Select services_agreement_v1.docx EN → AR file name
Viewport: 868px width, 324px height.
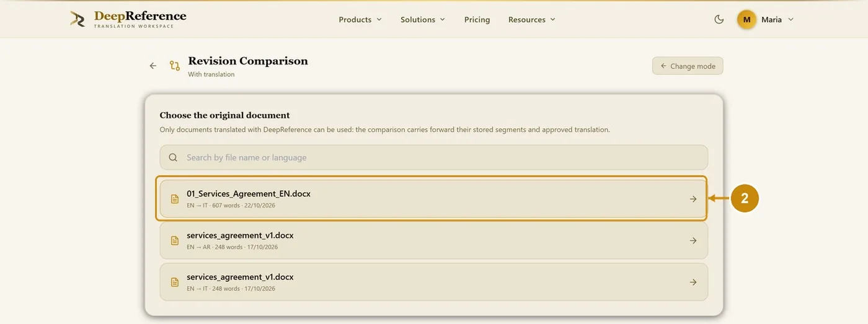click(240, 235)
